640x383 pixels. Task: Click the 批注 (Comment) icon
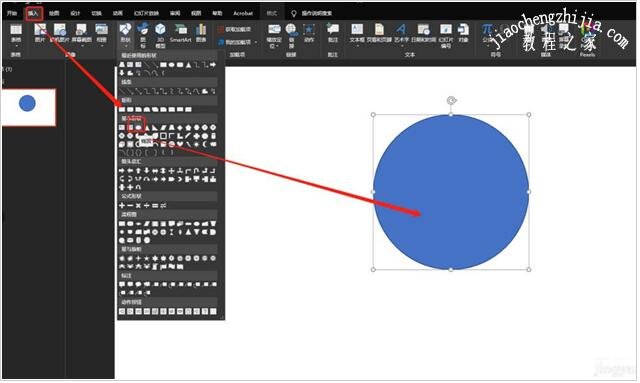333,33
